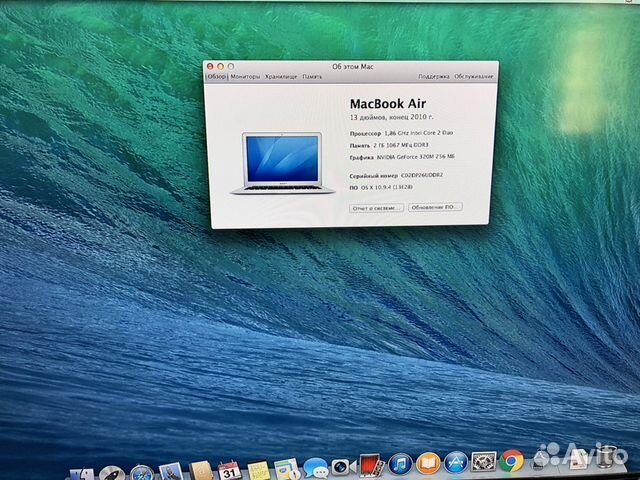Switch to the Хранилище tab

point(280,76)
